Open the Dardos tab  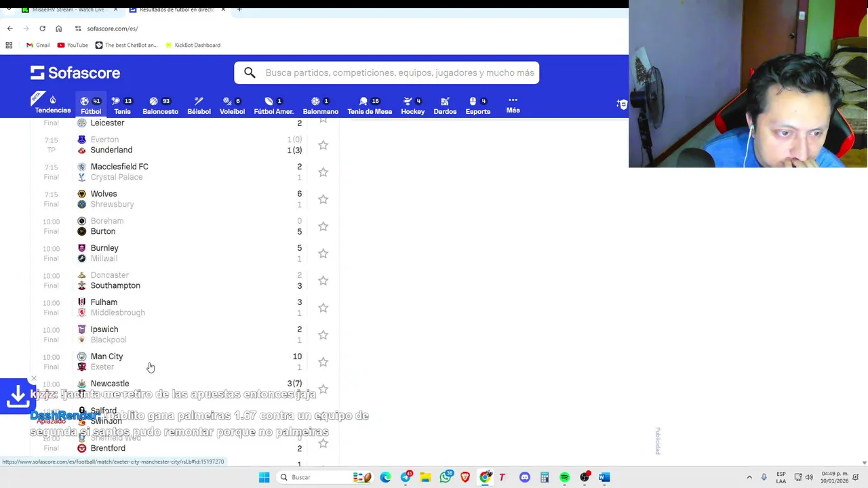click(445, 105)
